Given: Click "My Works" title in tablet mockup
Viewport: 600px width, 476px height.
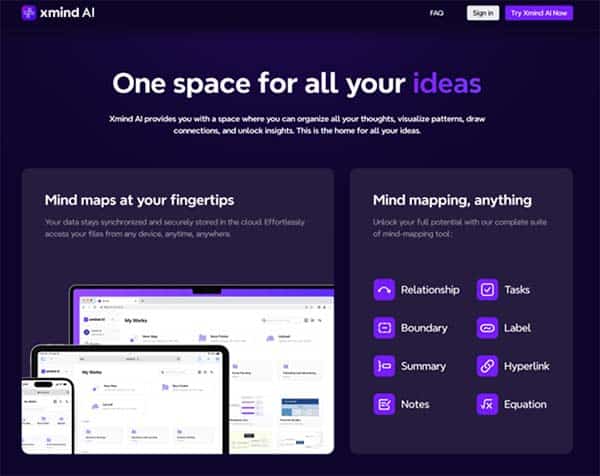Looking at the screenshot, I should pos(92,372).
